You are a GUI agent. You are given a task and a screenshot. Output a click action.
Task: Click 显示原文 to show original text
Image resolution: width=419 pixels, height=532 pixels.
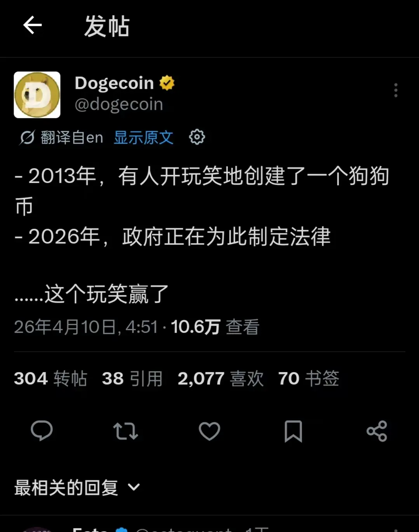[x=143, y=137]
